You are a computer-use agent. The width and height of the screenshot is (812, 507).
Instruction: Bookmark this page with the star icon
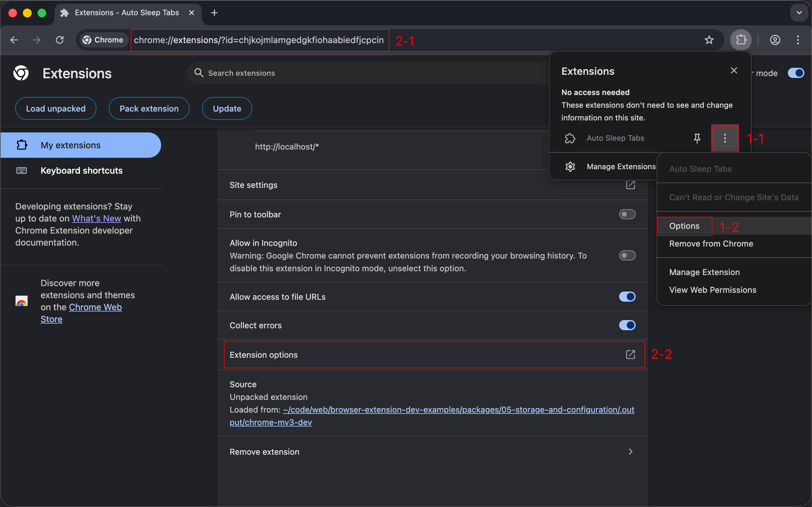[709, 40]
